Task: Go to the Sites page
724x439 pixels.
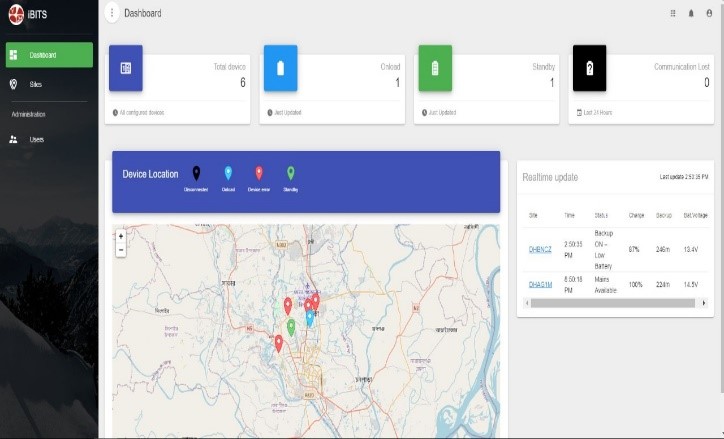Action: pos(36,84)
